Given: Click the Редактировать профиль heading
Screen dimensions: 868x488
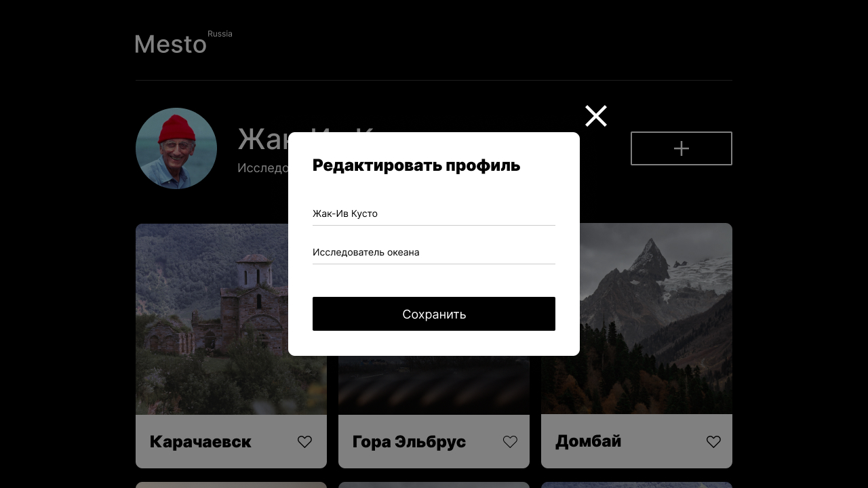Looking at the screenshot, I should pyautogui.click(x=416, y=165).
